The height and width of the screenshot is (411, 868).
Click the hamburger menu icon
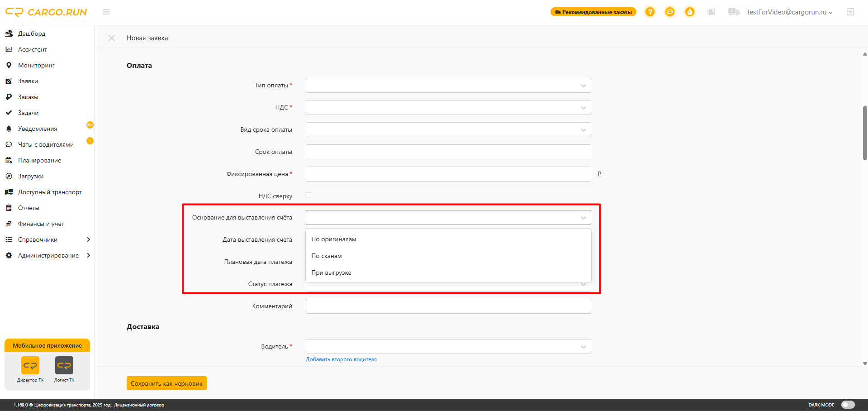click(106, 12)
